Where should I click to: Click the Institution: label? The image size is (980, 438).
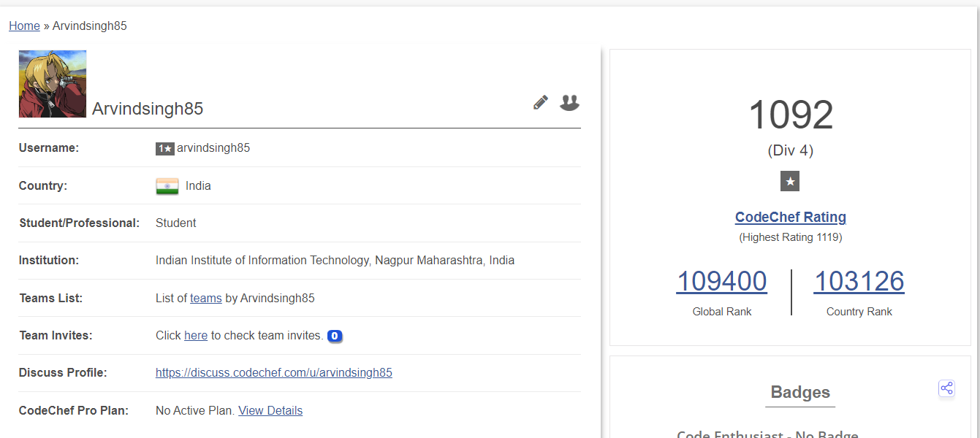[x=49, y=261]
